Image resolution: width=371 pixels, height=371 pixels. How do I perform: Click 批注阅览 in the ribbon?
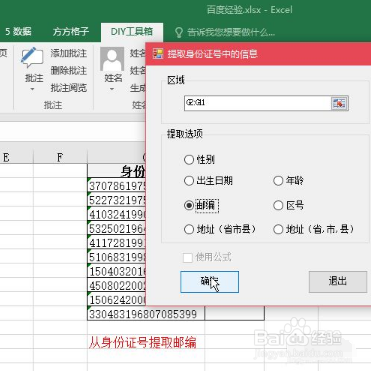69,88
